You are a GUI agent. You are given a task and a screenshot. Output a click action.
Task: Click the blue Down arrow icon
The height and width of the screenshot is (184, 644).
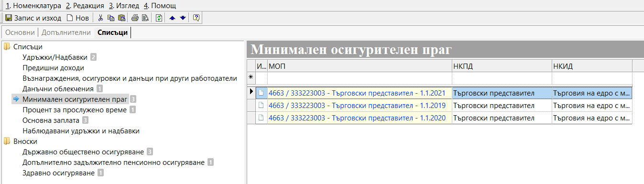183,18
